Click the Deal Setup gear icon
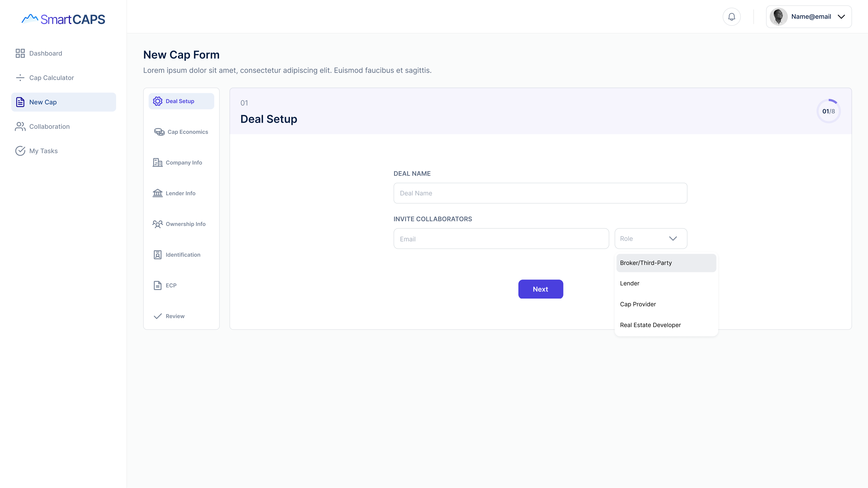The width and height of the screenshot is (868, 488). (158, 101)
